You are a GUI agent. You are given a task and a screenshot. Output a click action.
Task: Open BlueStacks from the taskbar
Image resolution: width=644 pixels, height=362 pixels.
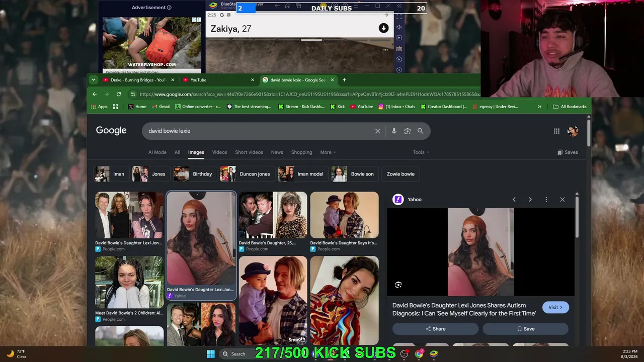(x=434, y=354)
